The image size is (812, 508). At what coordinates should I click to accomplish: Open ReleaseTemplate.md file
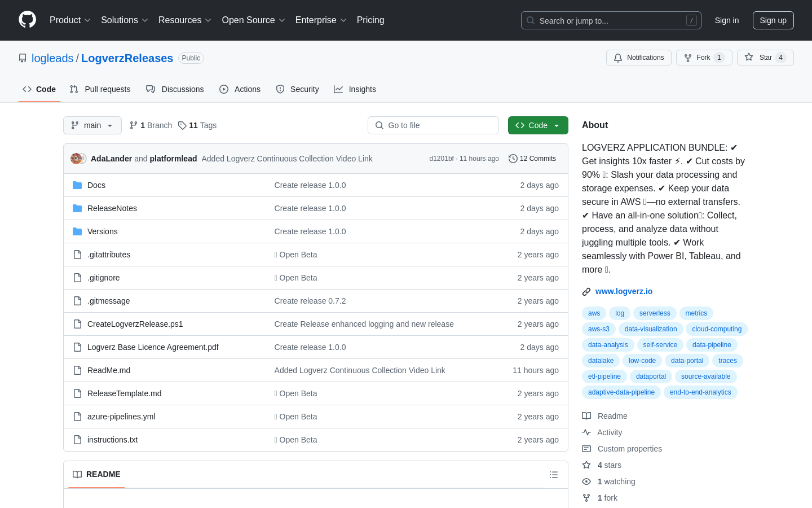125,393
